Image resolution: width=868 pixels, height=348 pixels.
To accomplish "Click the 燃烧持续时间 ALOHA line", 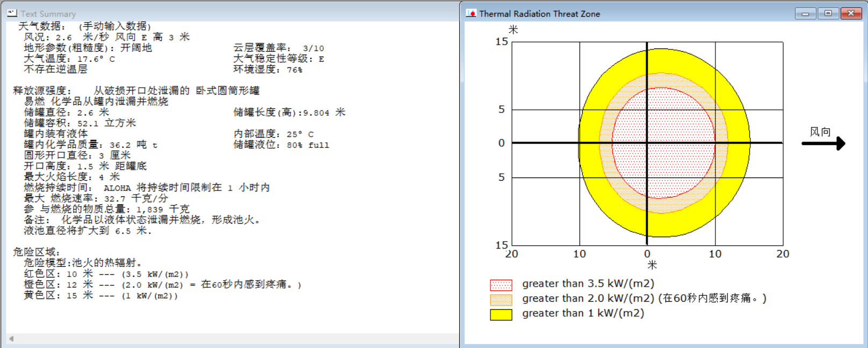I will (x=147, y=188).
